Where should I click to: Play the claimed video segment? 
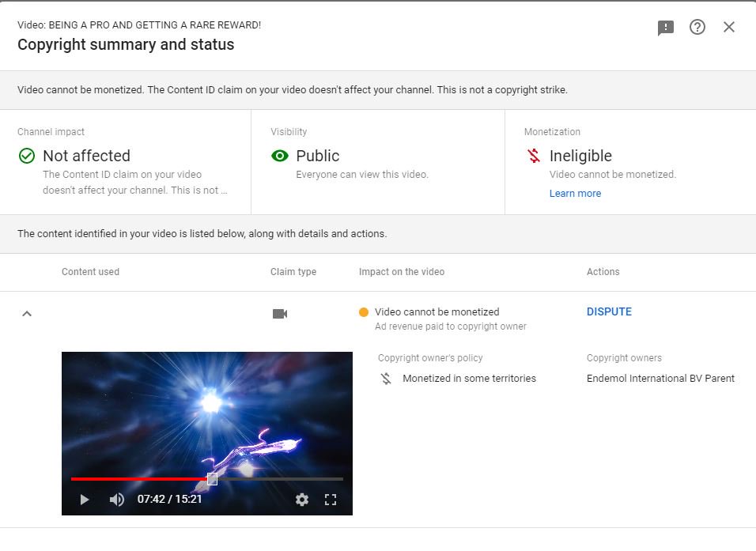85,500
